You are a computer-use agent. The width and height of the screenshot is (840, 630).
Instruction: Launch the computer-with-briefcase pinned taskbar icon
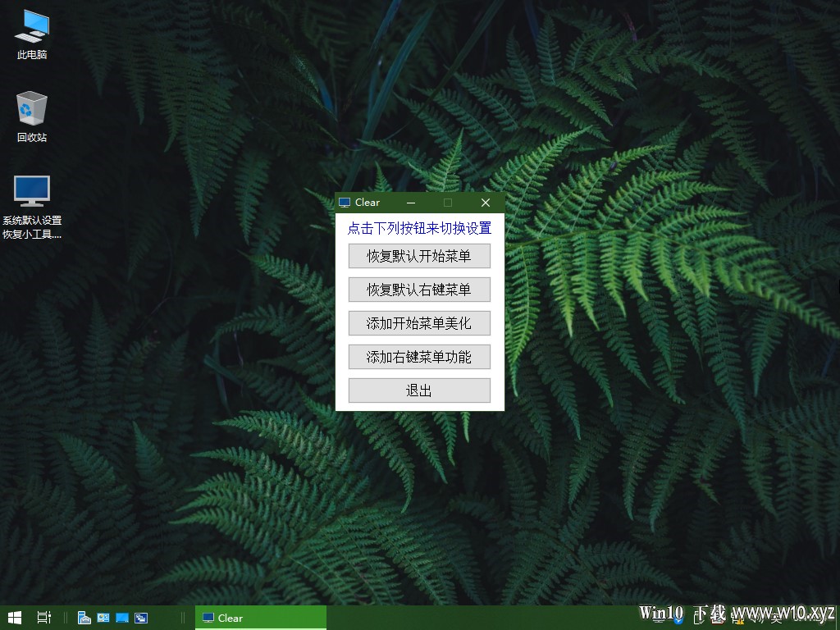84,618
